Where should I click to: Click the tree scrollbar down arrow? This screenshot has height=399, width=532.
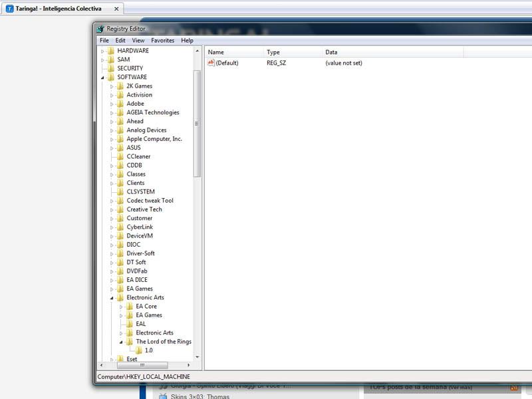click(197, 357)
